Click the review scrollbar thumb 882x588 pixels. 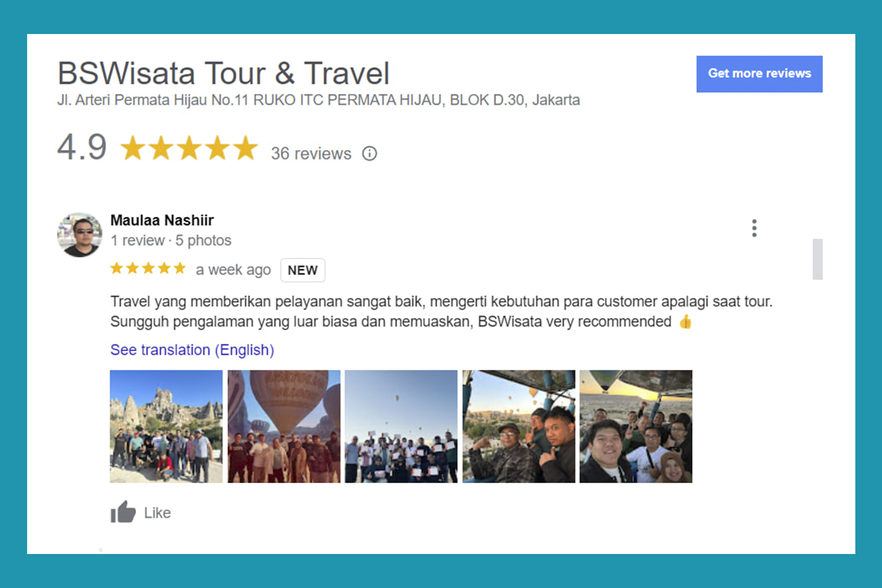(818, 259)
